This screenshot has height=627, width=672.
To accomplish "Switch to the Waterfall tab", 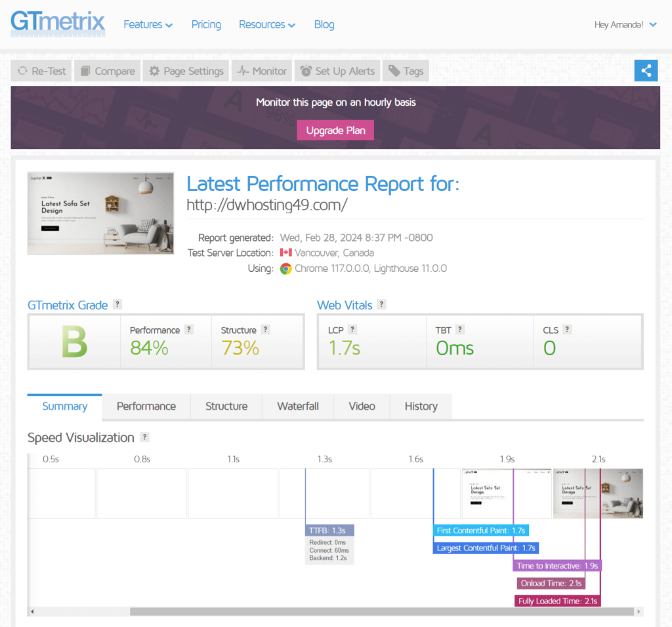I will [298, 406].
